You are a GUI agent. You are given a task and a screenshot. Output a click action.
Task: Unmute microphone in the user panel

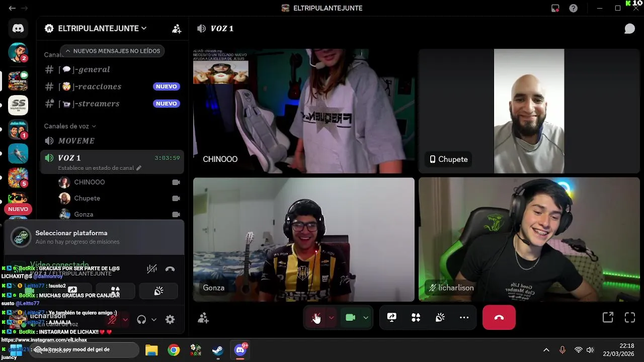point(113,319)
